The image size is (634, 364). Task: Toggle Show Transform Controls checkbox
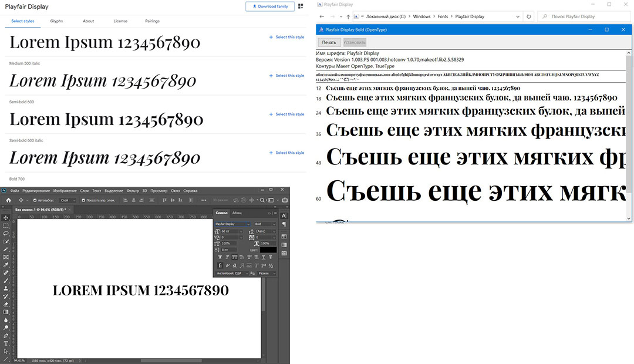pos(83,200)
